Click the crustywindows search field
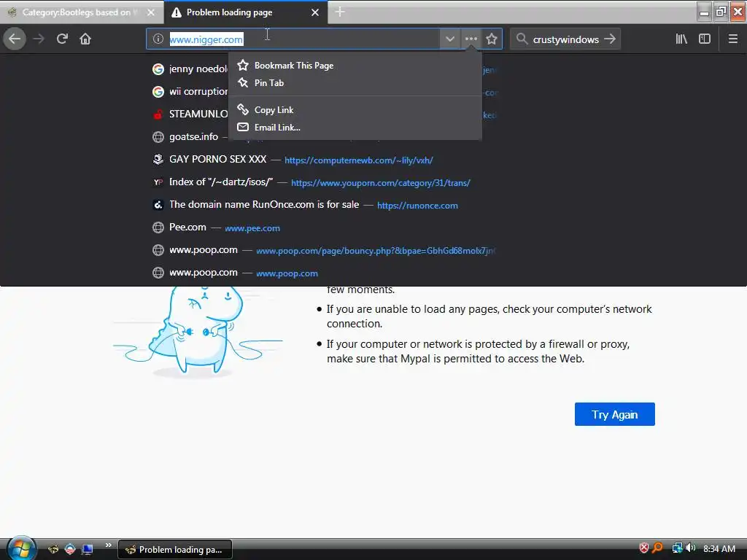Screen dimensions: 747x560 click(565, 39)
